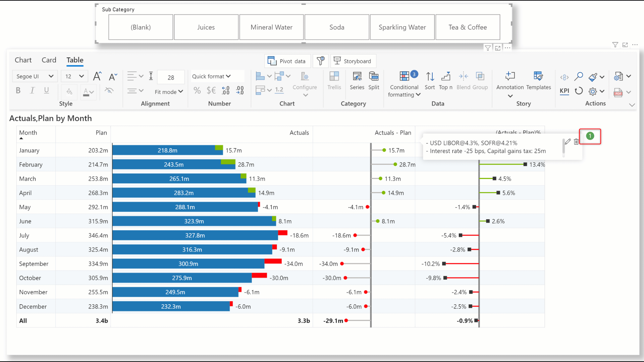Switch to the Chart tab
This screenshot has height=362, width=644.
tap(23, 60)
